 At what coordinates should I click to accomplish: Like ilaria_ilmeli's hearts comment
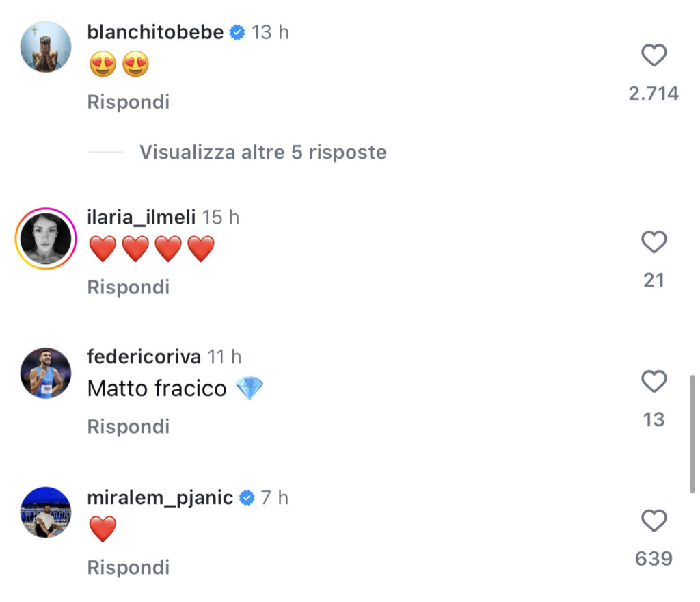[x=654, y=242]
